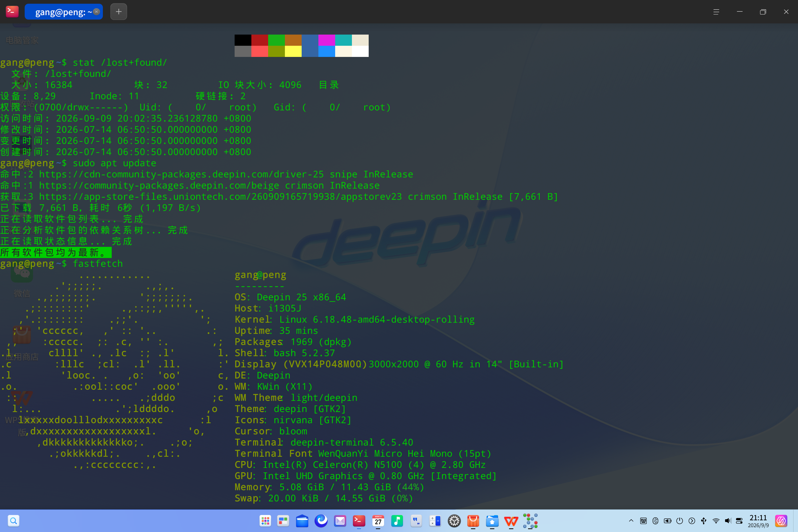This screenshot has height=532, width=798.
Task: Open the Wi-Fi network tray icon
Action: 716,521
